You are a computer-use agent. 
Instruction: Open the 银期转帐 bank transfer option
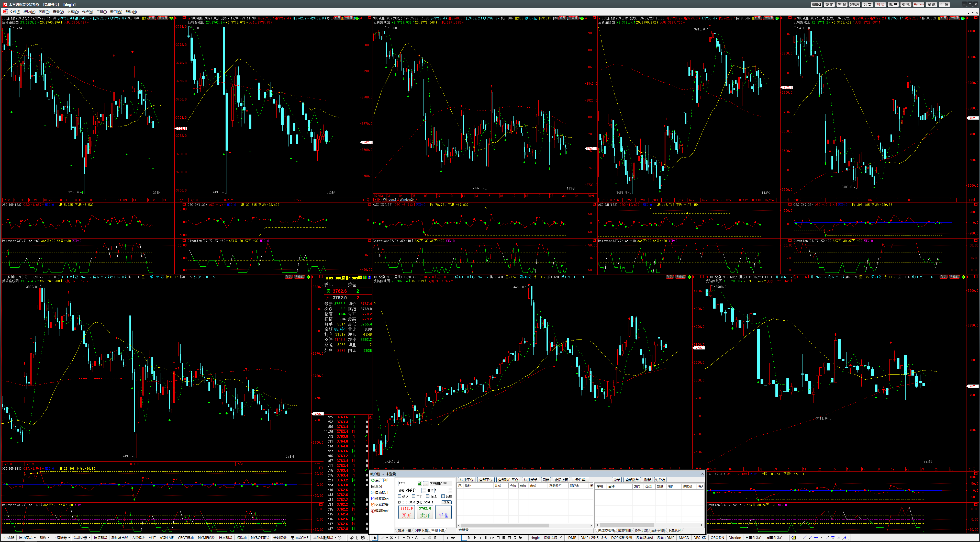pos(380,511)
